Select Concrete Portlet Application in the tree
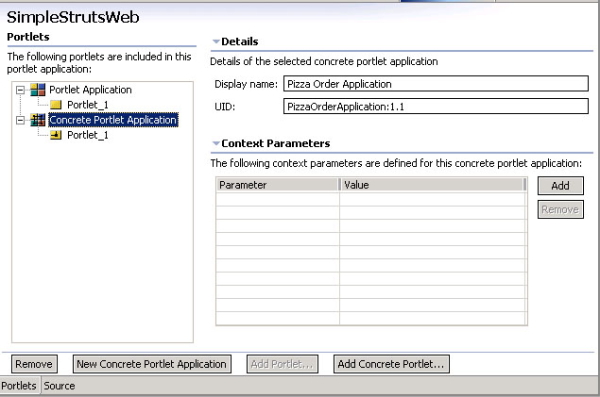Screen dimensions: 600x397 (113, 120)
